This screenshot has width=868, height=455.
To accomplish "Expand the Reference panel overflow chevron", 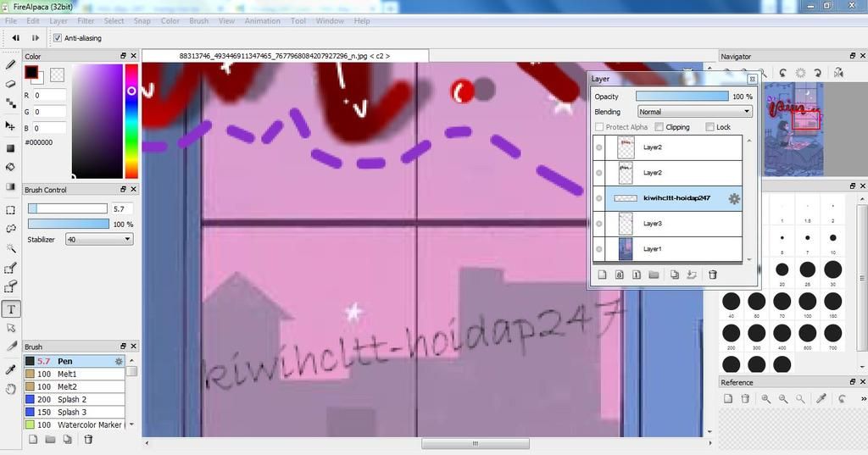I will [863, 398].
